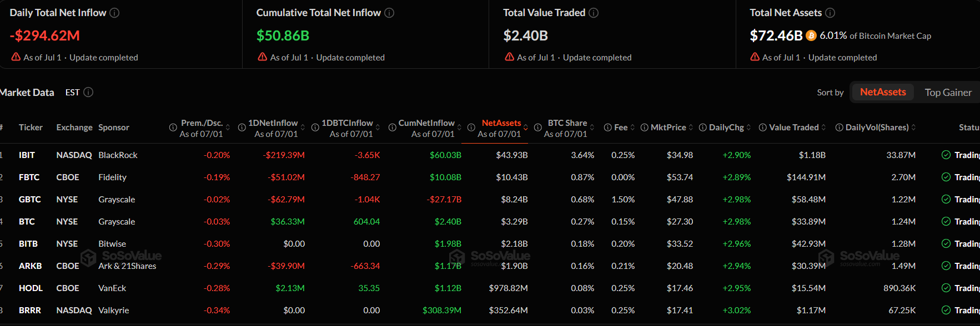Click info icon beside Cumulative Total Net Inflow
This screenshot has width=980, height=326.
click(389, 13)
